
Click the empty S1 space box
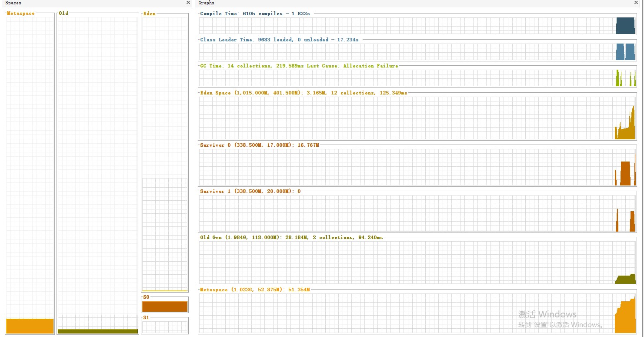click(x=165, y=327)
